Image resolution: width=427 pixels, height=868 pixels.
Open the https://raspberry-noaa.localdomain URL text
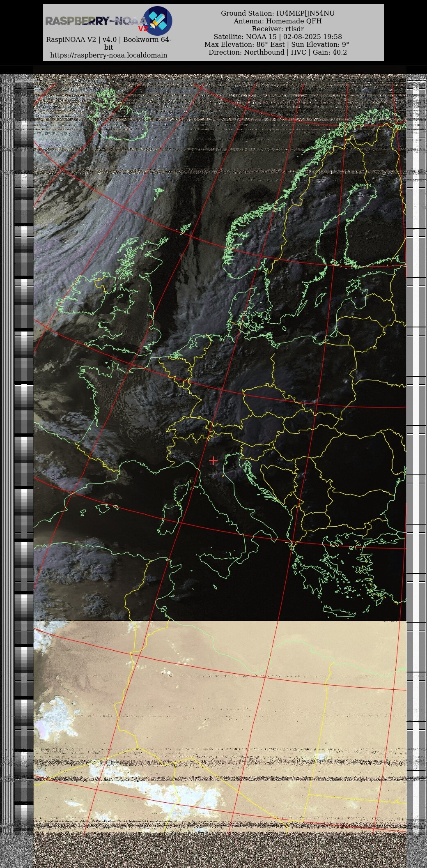tap(109, 55)
